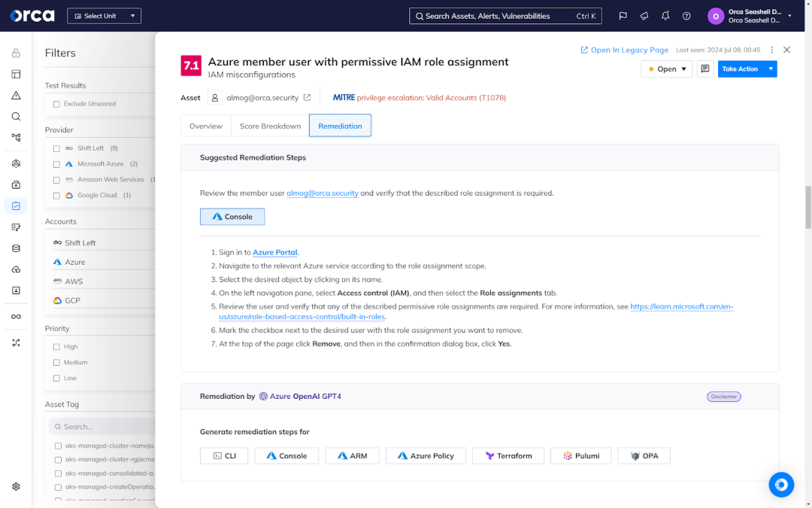Open the chat assistant bubble icon
The height and width of the screenshot is (508, 812).
[x=781, y=485]
